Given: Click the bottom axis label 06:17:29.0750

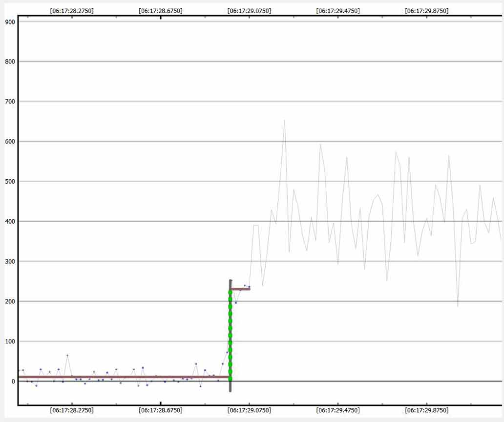Looking at the screenshot, I should click(x=249, y=410).
